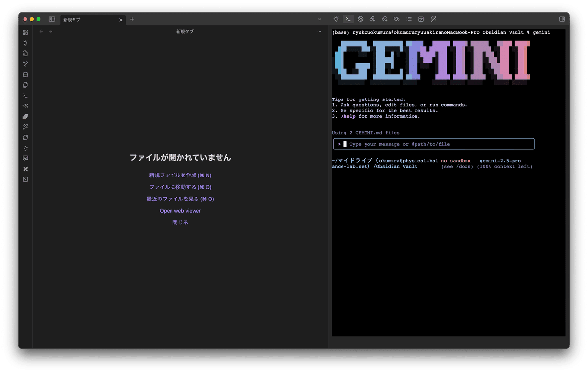Image resolution: width=588 pixels, height=373 pixels.
Task: Select the sparkle wand icon in the toolbar
Action: [x=433, y=19]
